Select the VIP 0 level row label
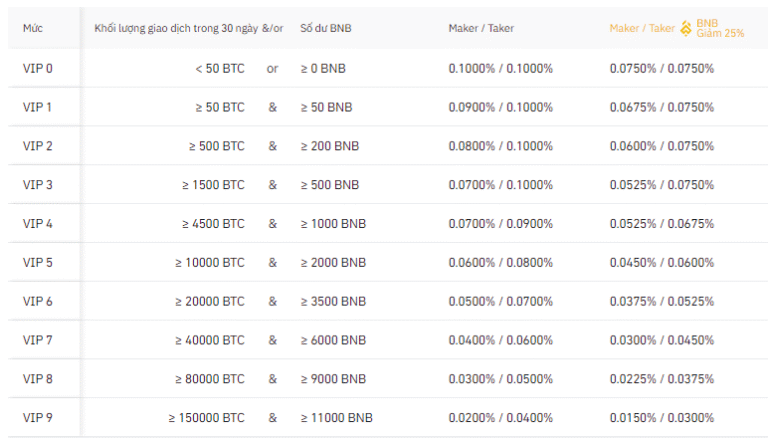 point(38,69)
